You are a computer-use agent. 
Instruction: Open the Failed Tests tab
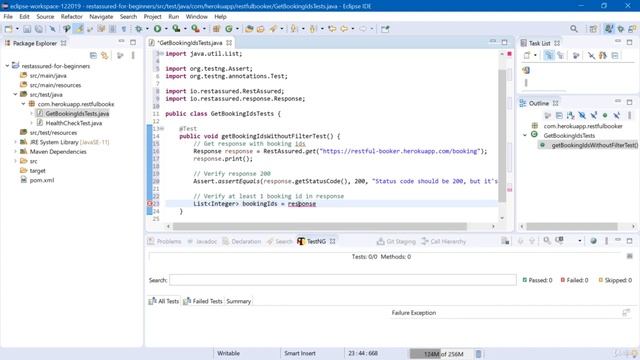click(203, 301)
